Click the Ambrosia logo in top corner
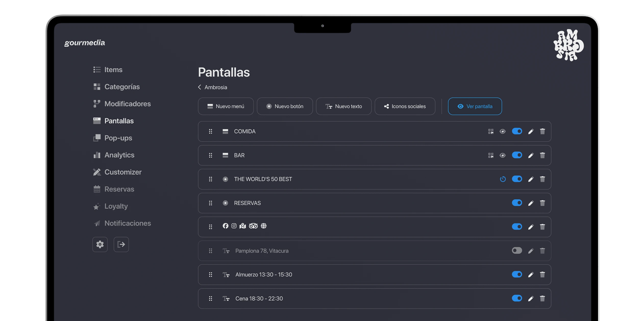 pos(568,45)
